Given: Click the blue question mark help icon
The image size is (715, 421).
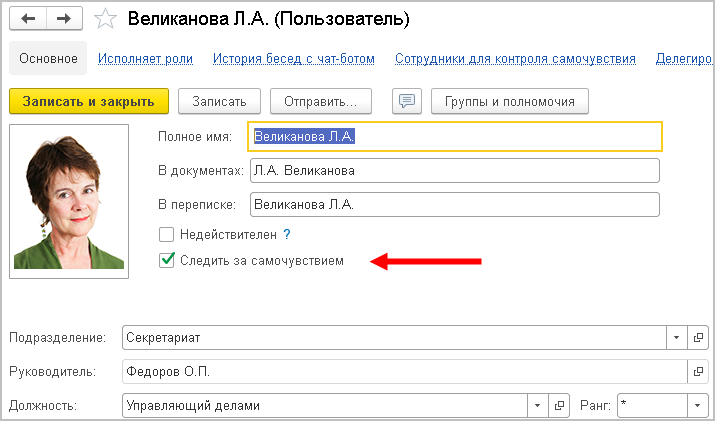Looking at the screenshot, I should (286, 234).
